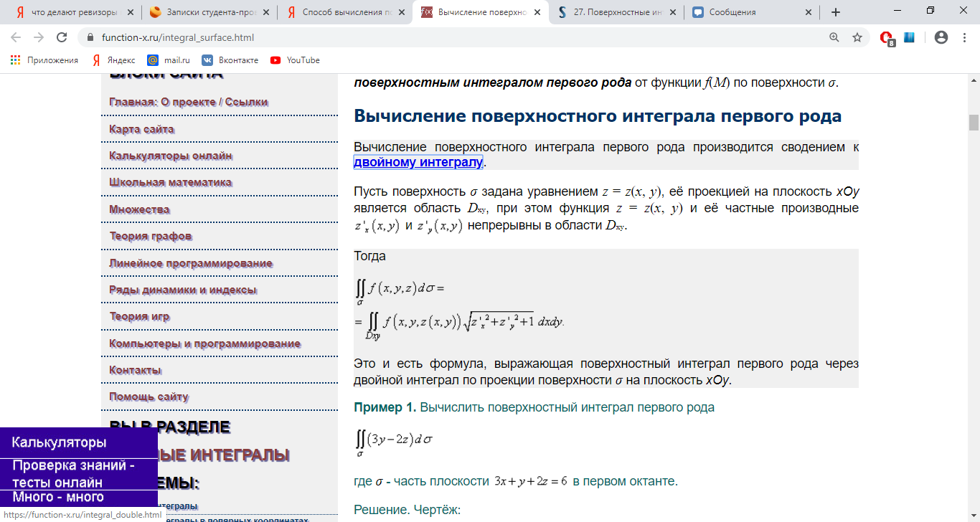Screen dimensions: 980x522
Task: Go to 'Школьная математика' section
Action: (x=171, y=182)
